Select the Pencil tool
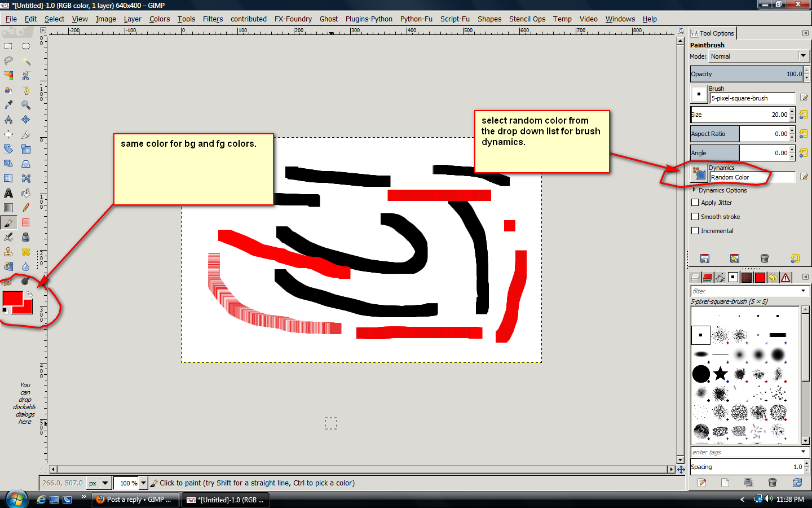 pos(26,208)
